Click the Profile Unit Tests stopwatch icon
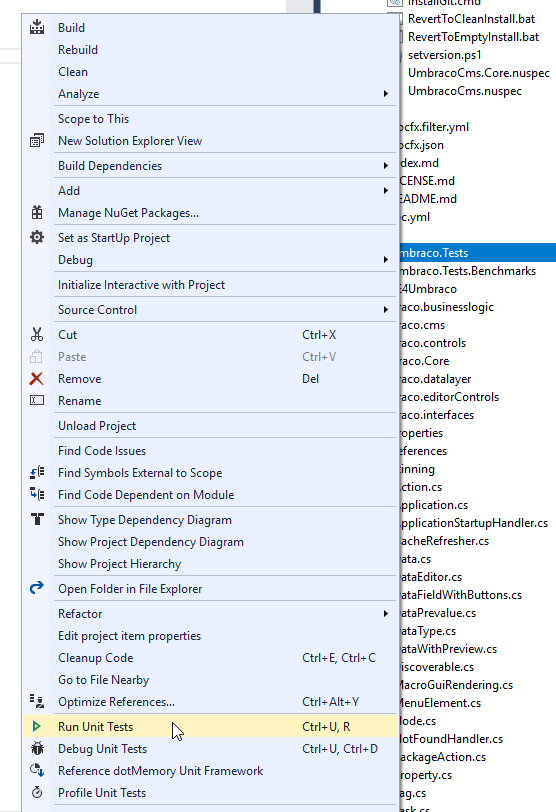The width and height of the screenshot is (556, 812). click(37, 792)
